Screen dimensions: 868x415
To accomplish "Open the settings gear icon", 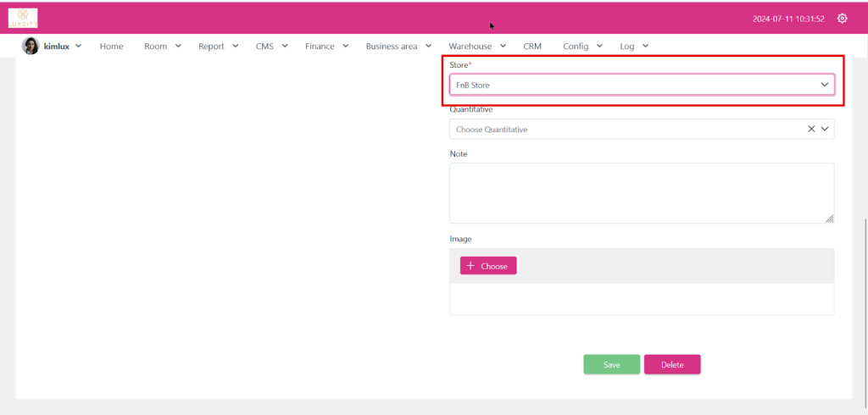I will [842, 19].
